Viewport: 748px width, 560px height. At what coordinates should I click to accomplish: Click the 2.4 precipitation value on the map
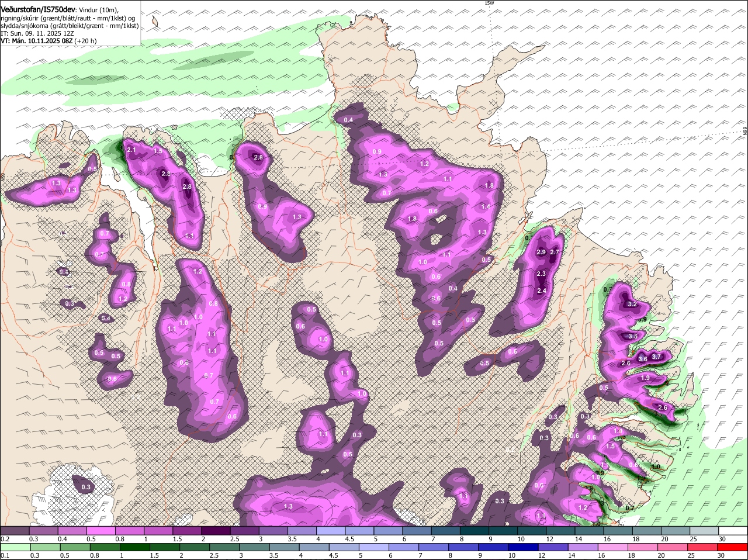(x=542, y=291)
